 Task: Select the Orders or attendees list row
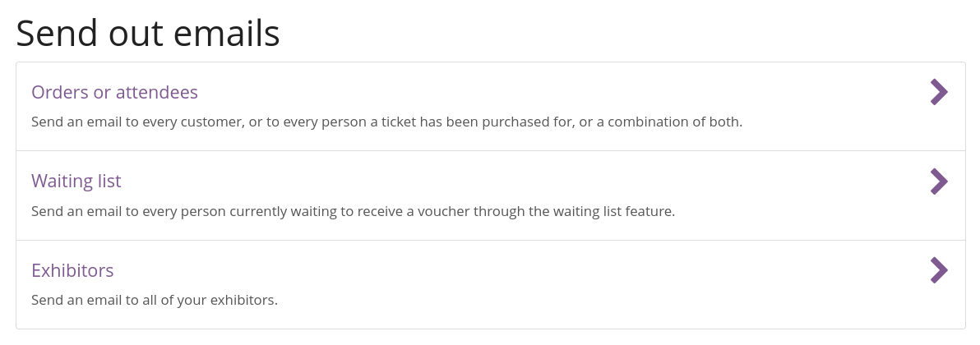coord(490,107)
